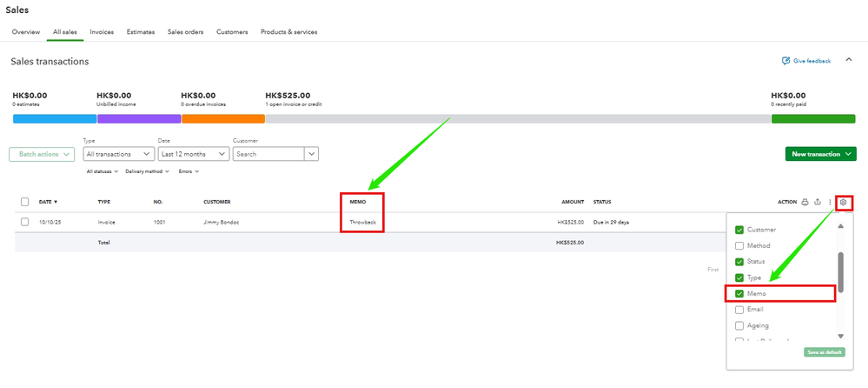Open the Delivery method filter
The width and height of the screenshot is (868, 388).
click(x=147, y=172)
